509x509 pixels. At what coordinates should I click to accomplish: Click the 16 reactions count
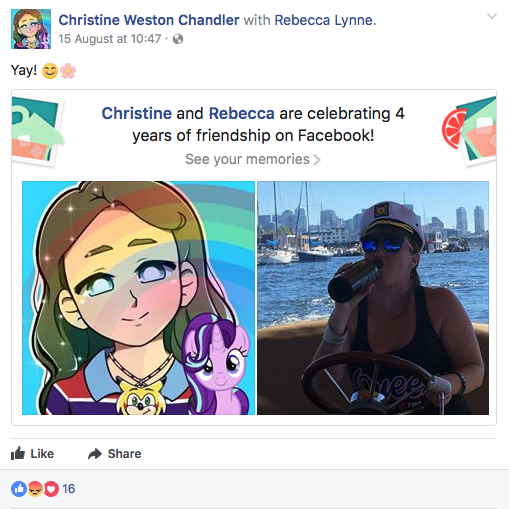coord(69,489)
